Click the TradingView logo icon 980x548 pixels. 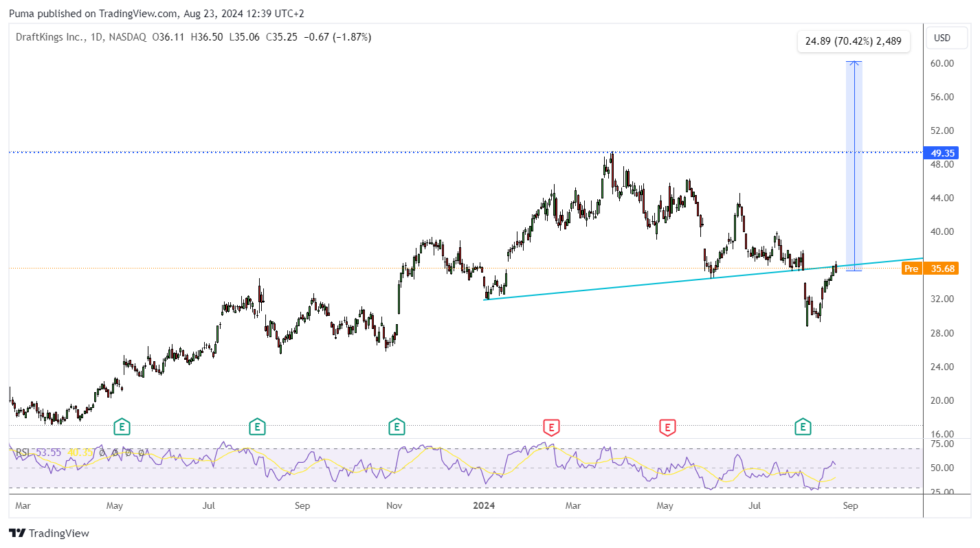[17, 533]
